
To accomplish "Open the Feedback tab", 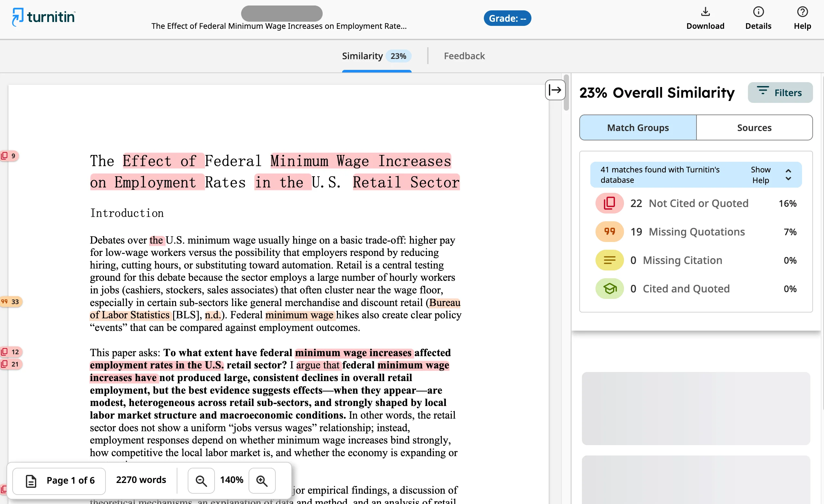I will click(464, 56).
